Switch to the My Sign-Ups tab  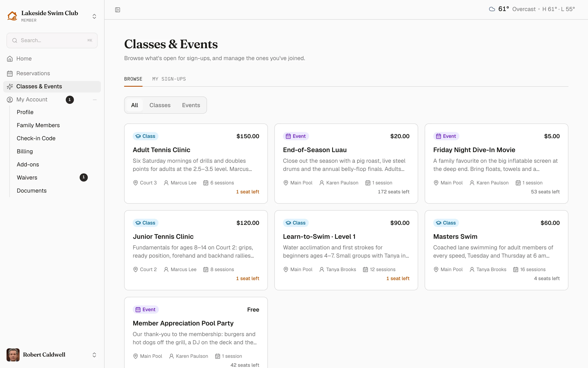(169, 79)
